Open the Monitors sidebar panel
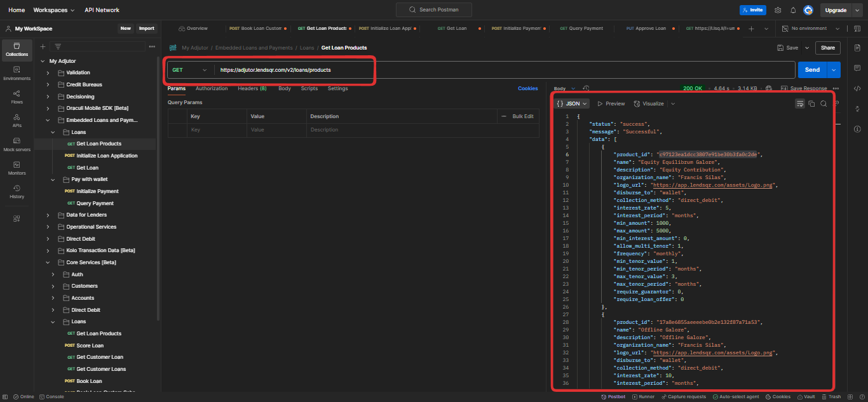 tap(17, 168)
